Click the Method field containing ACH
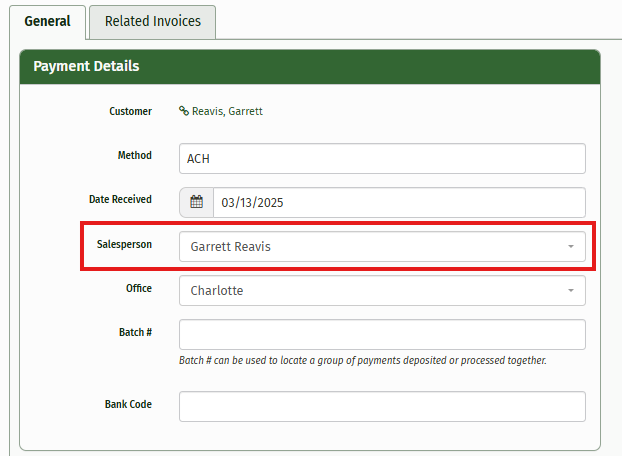The image size is (622, 456). 382,159
